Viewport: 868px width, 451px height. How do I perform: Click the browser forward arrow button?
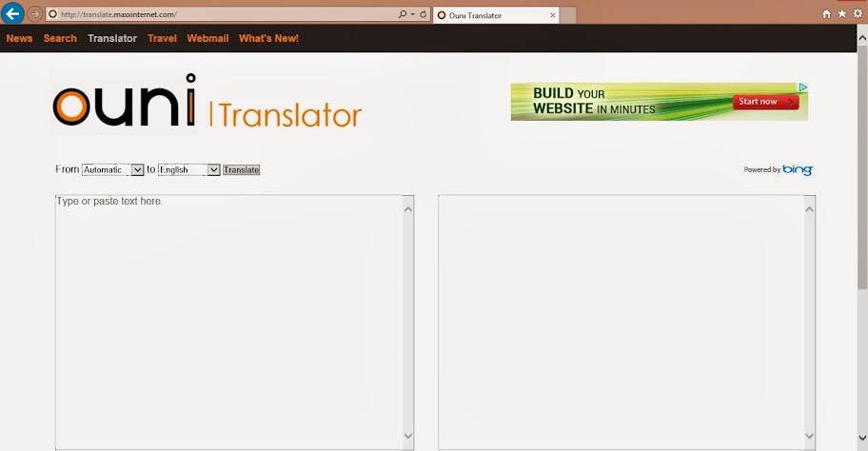coord(34,14)
